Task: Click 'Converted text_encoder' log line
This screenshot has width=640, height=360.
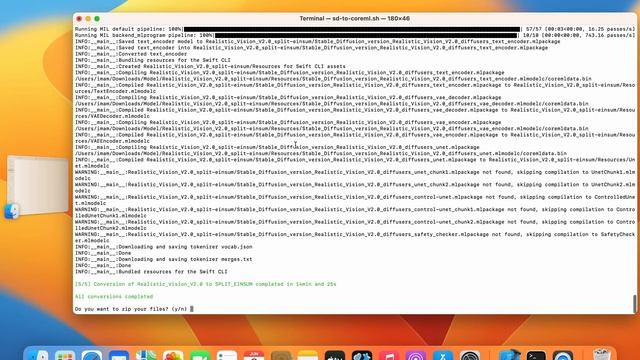Action: point(131,54)
